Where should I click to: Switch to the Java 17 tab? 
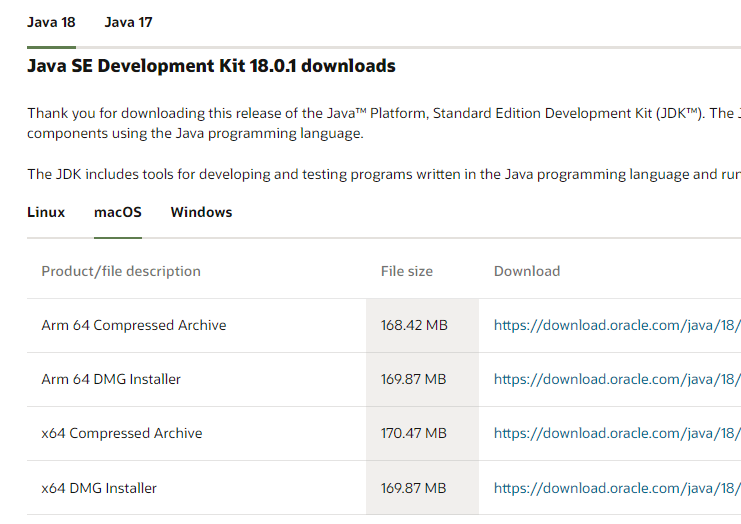click(x=128, y=22)
